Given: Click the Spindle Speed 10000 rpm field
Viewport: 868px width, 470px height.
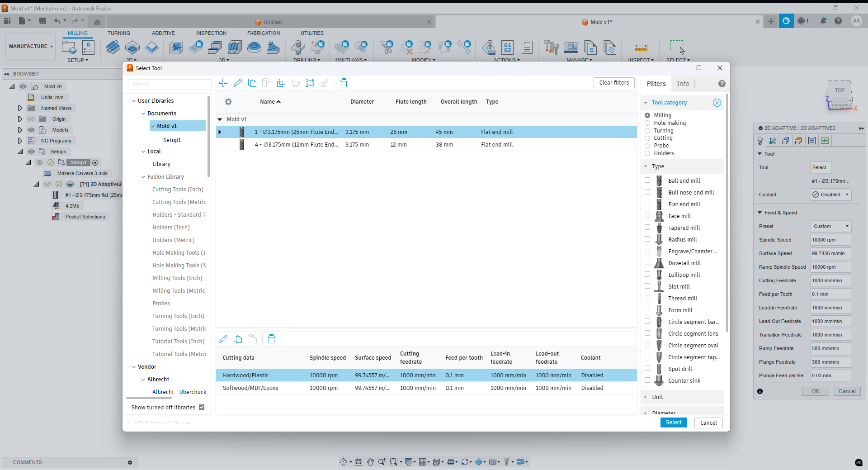Looking at the screenshot, I should [x=830, y=240].
